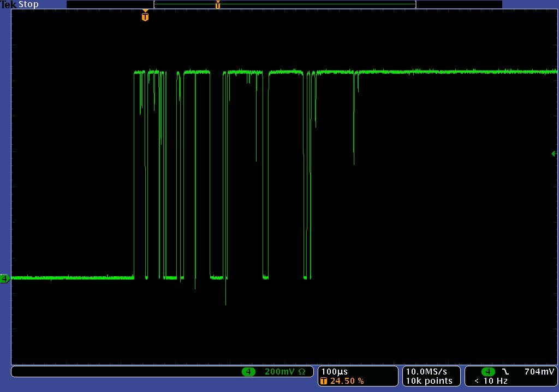Click the channel 4 badge in the vertical readout
Viewport: 559px width, 392px height.
pyautogui.click(x=248, y=372)
